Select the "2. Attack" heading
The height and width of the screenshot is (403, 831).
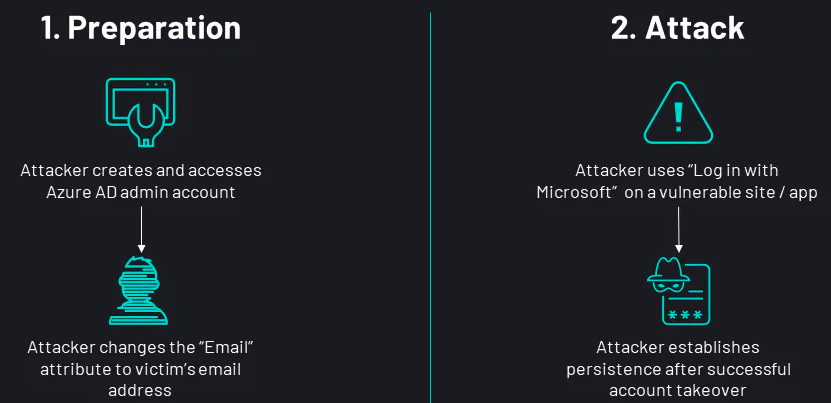[x=678, y=28]
